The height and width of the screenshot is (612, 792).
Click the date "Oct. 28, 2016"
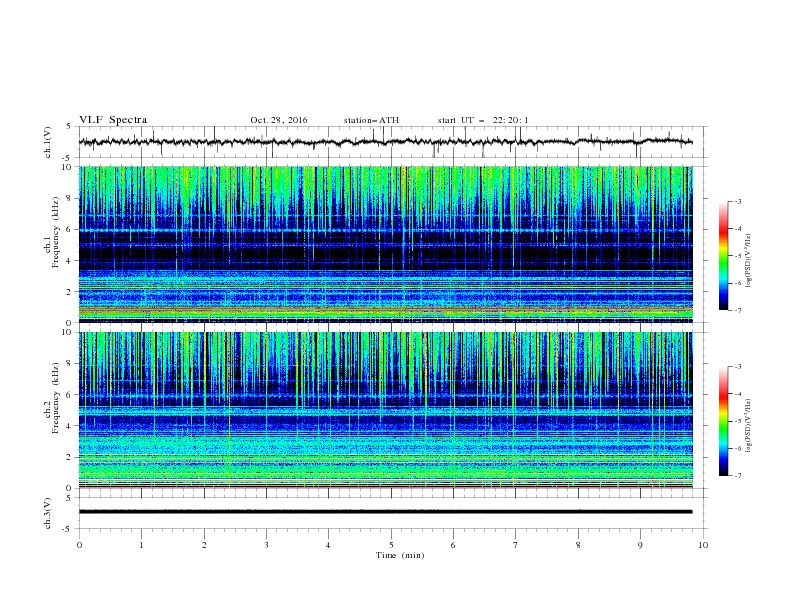(x=279, y=120)
